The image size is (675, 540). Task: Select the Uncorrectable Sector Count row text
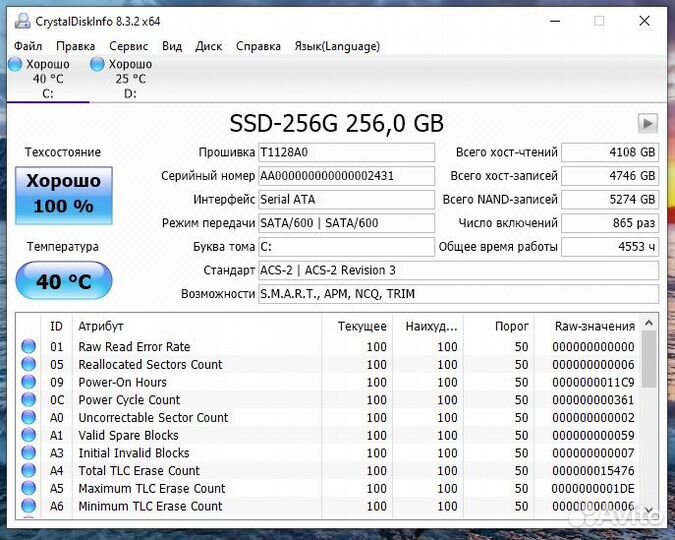(x=153, y=417)
